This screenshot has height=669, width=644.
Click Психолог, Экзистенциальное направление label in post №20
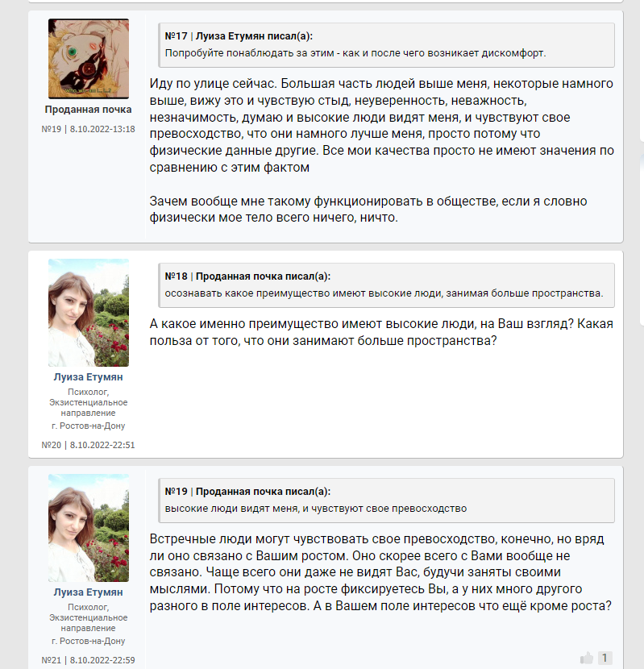(89, 402)
